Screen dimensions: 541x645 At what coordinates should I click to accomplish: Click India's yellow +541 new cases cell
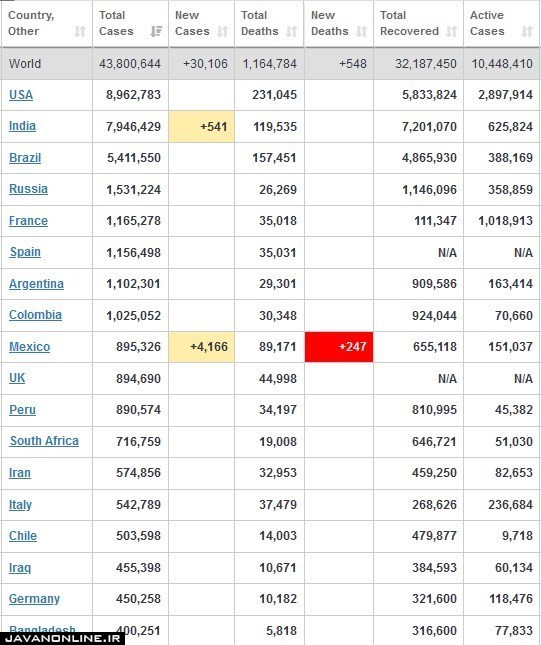tap(202, 126)
